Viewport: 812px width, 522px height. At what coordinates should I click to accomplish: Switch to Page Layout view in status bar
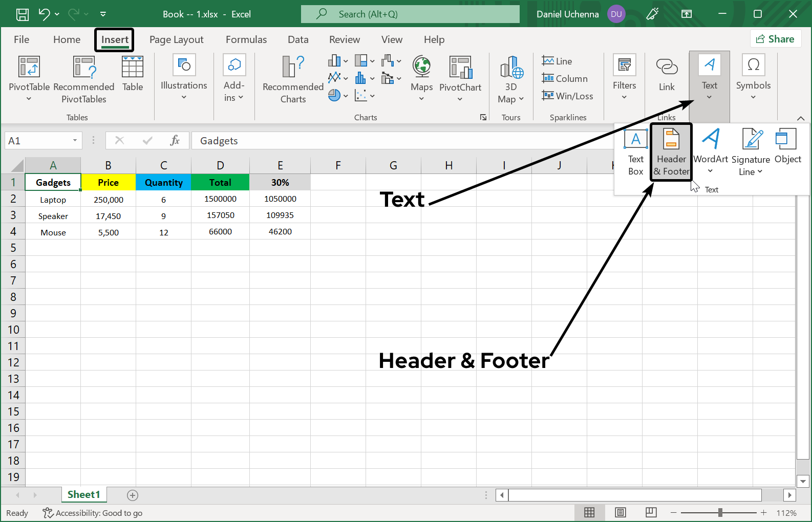coord(620,512)
